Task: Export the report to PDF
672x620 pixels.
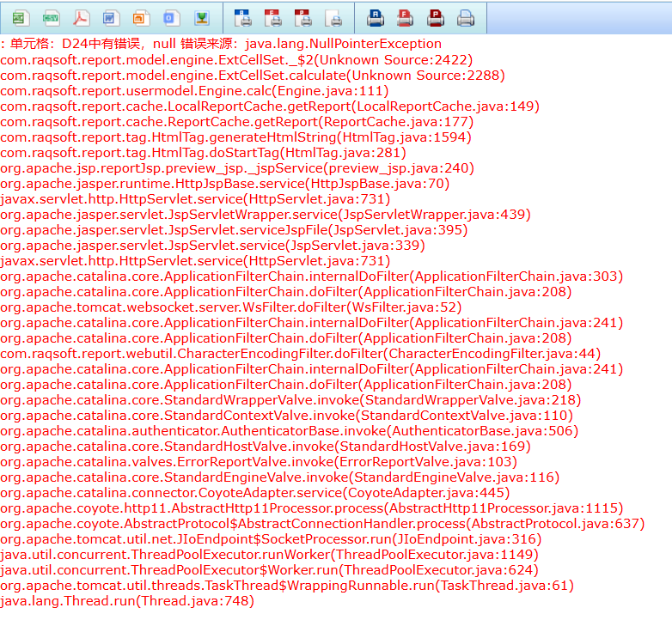Action: [81, 18]
